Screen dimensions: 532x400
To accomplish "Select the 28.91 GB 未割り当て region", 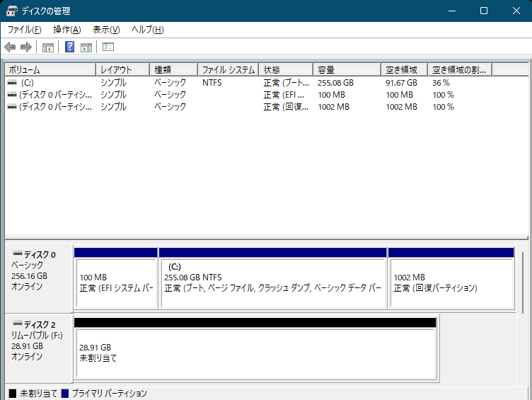I will [x=255, y=353].
